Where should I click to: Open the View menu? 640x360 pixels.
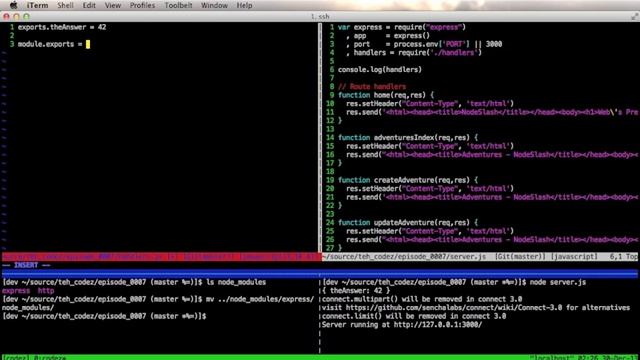click(113, 5)
